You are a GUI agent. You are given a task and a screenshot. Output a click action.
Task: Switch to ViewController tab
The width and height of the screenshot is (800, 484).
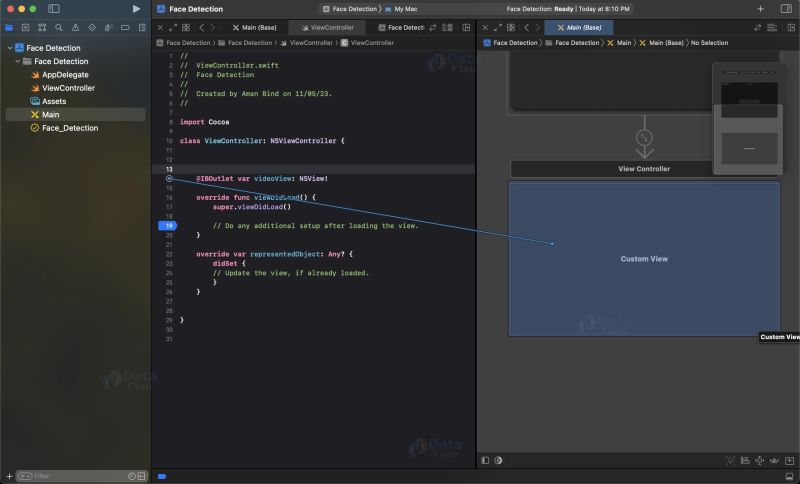click(327, 28)
